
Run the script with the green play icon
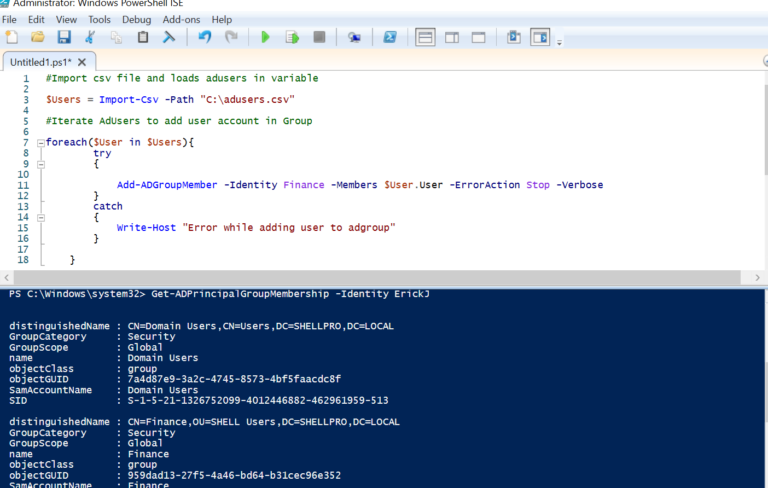(265, 37)
